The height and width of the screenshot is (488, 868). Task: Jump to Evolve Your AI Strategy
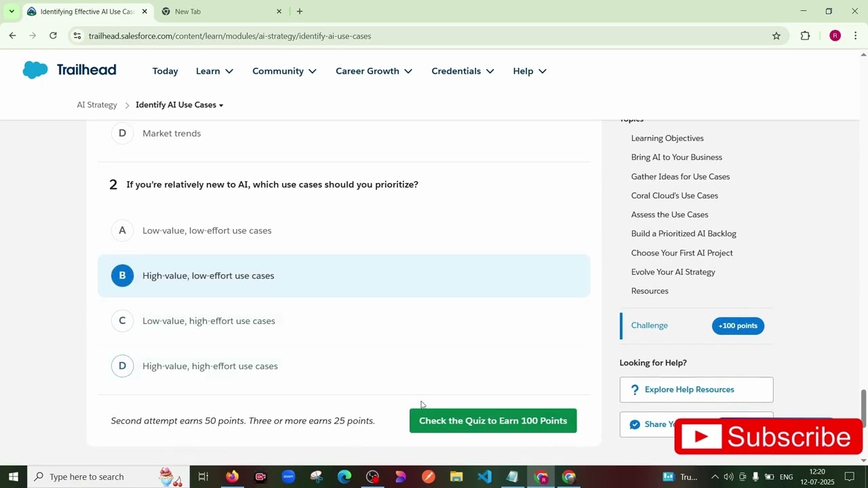pos(673,272)
